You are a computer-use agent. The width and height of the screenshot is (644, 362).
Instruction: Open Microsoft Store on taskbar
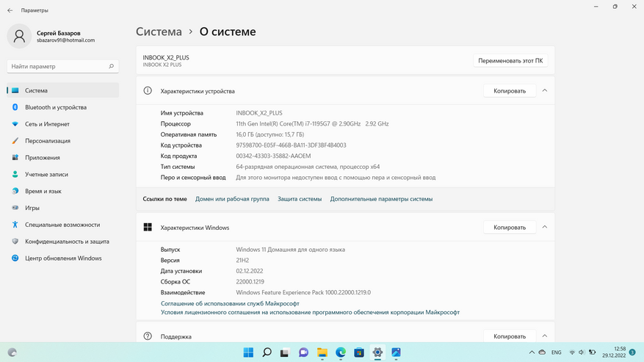point(359,352)
